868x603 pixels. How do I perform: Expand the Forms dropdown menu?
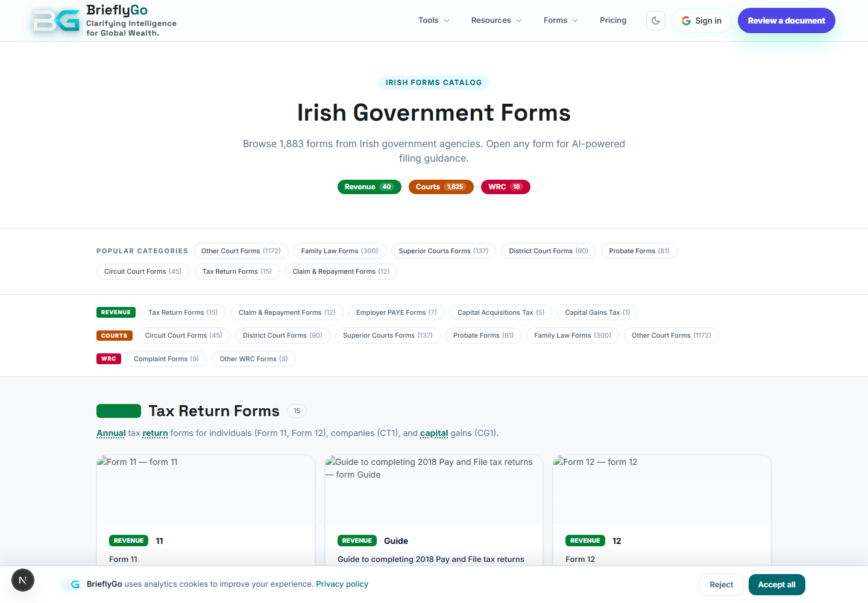(x=561, y=21)
